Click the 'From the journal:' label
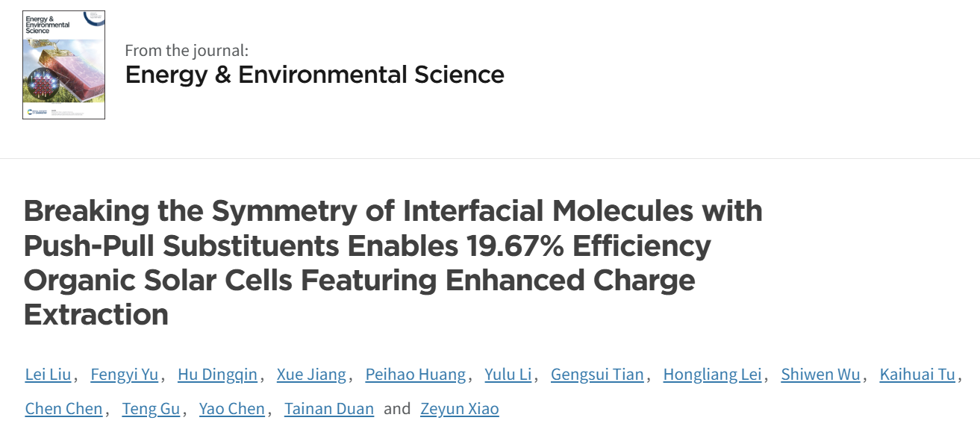980x441 pixels. 187,51
